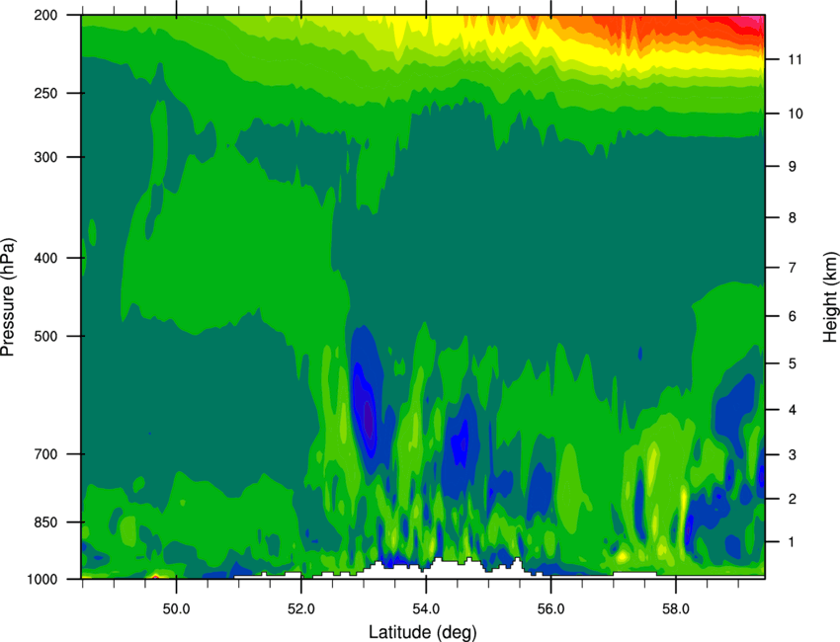
Task: Click pressure tick label 850
Action: pos(46,522)
